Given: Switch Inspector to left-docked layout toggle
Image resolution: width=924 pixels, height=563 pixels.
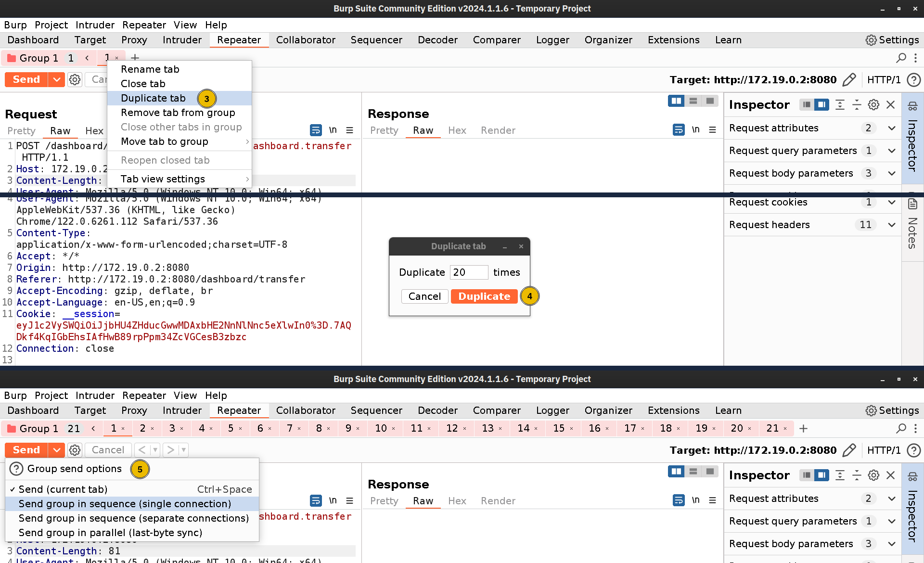Looking at the screenshot, I should pyautogui.click(x=807, y=104).
